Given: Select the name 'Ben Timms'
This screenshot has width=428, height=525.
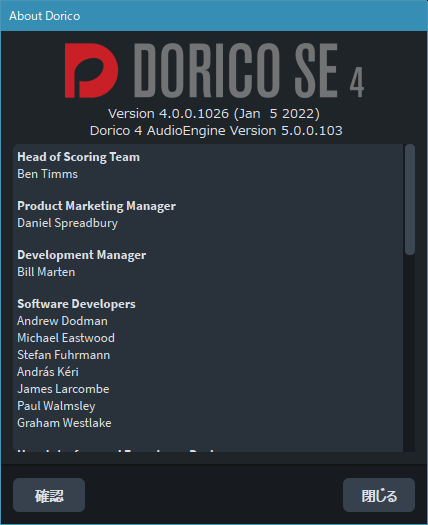Looking at the screenshot, I should pos(47,174).
